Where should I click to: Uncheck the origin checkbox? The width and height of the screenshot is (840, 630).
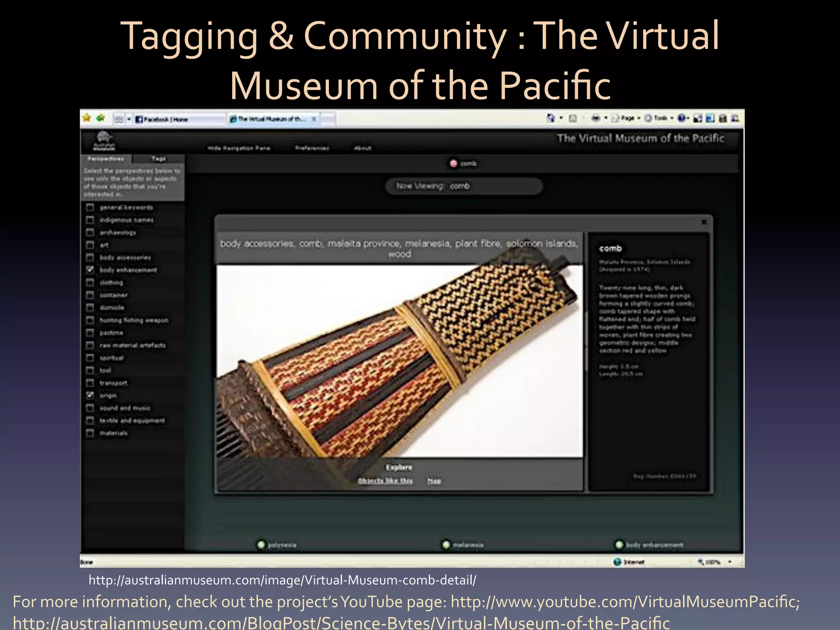90,395
